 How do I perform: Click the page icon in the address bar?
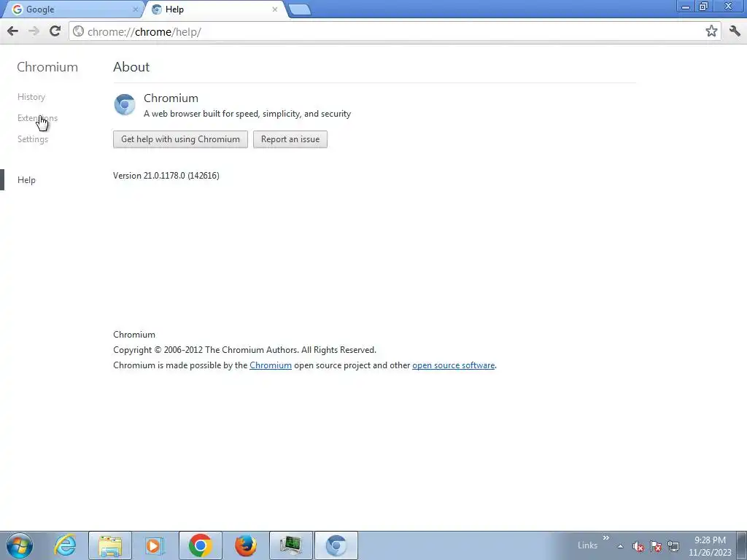tap(79, 31)
